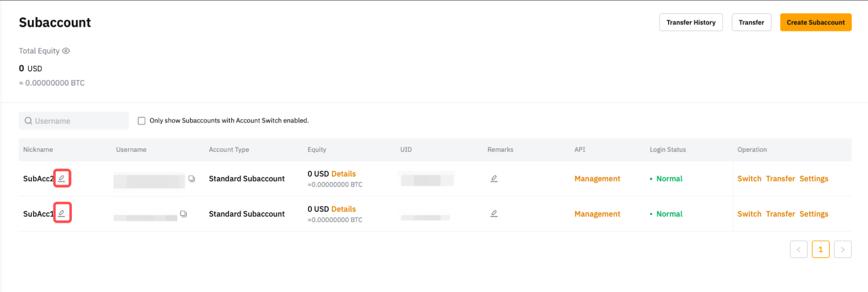This screenshot has height=292, width=868.
Task: Copy the SubAcc1 username
Action: (183, 214)
